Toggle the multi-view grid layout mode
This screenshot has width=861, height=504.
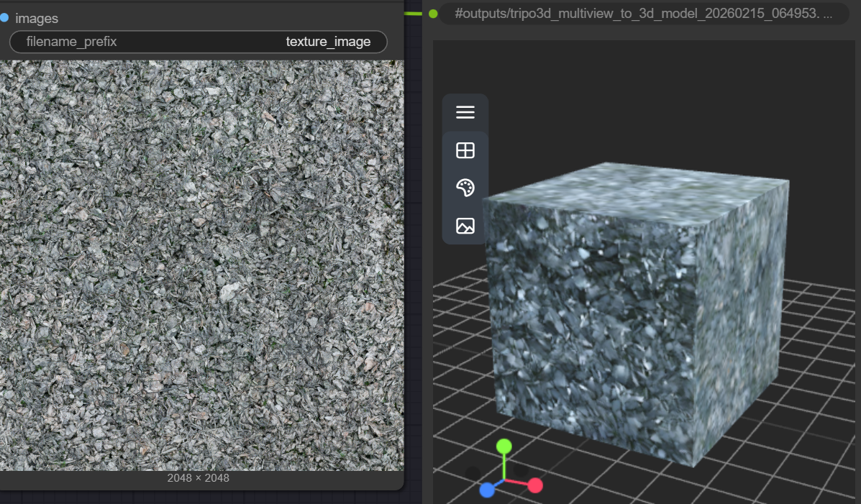pos(465,150)
